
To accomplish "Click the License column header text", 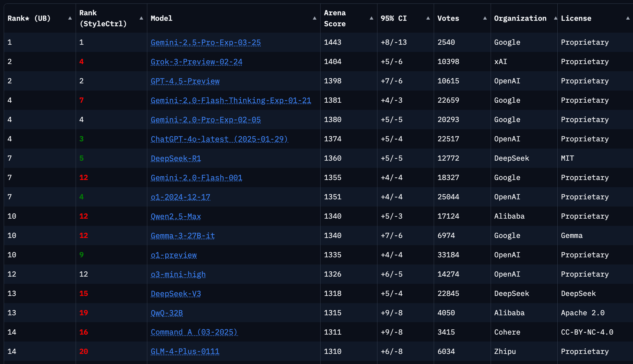I will (576, 18).
